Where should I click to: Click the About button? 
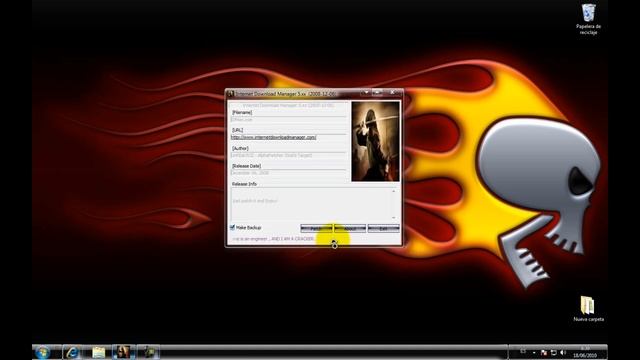(x=350, y=228)
